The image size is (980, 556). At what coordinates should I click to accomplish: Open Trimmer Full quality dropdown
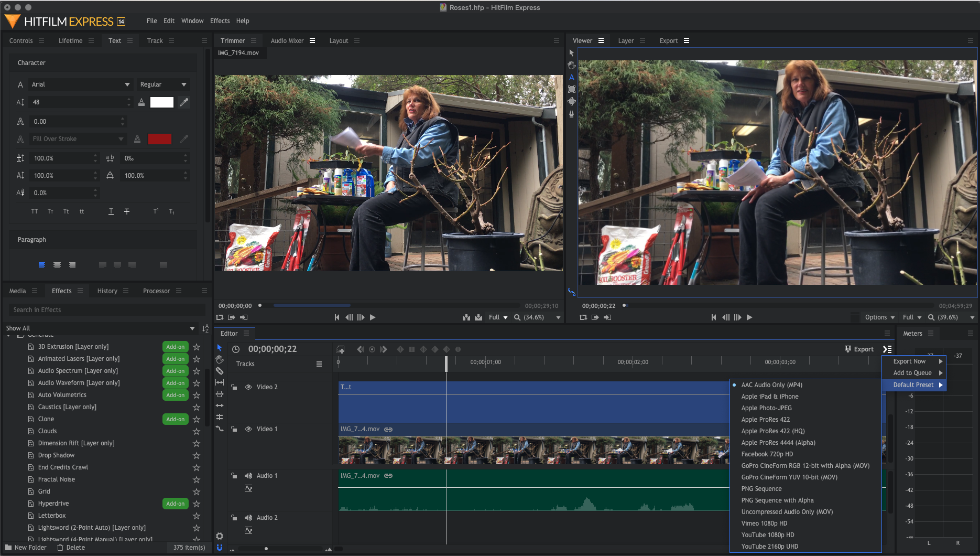click(498, 317)
